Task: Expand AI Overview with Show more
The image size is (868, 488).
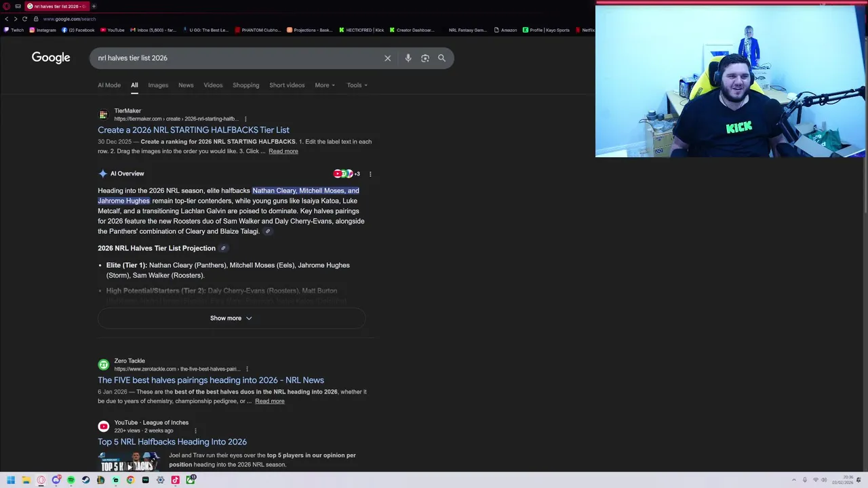Action: 231,319
